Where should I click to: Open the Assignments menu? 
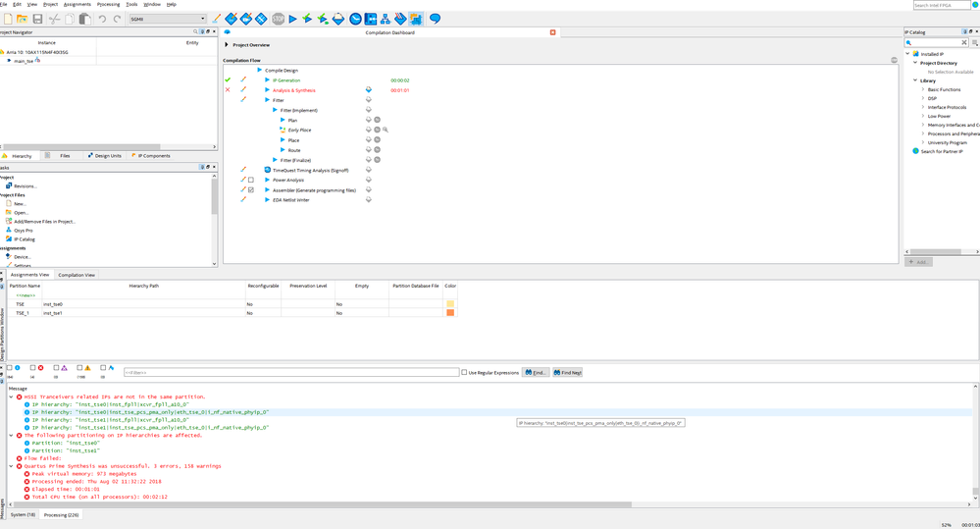click(x=77, y=4)
